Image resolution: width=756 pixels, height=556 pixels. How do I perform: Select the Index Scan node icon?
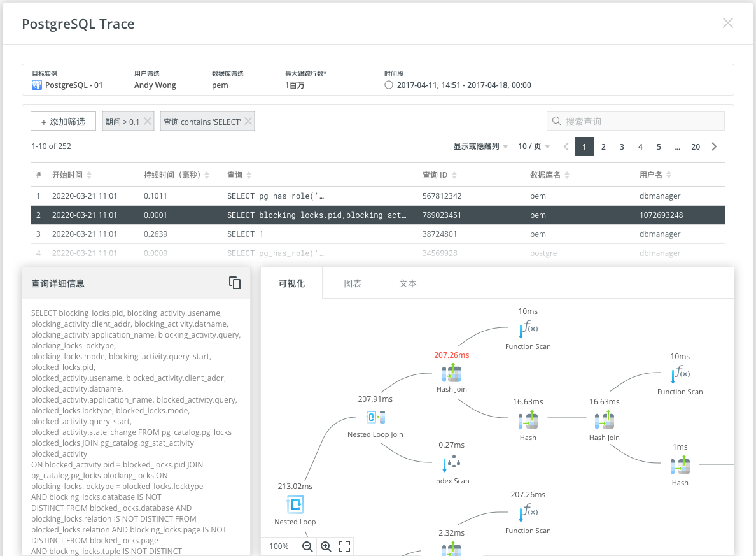tap(452, 464)
